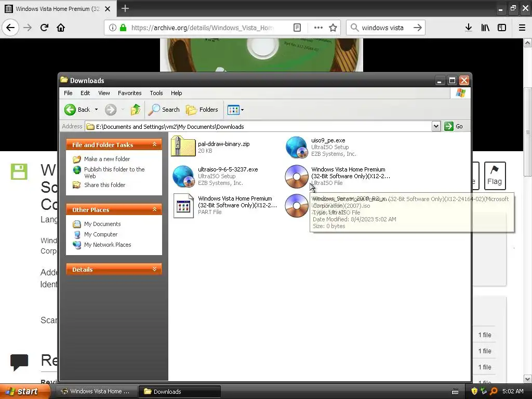The height and width of the screenshot is (399, 532).
Task: Select the Windows Vista UltraISO File disc icon
Action: click(x=297, y=177)
